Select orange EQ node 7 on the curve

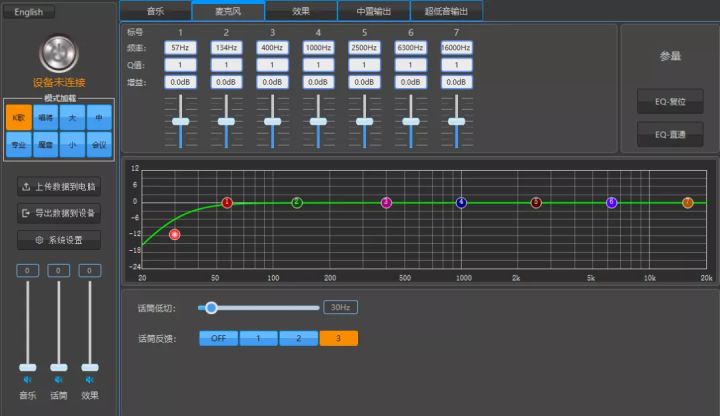(687, 203)
